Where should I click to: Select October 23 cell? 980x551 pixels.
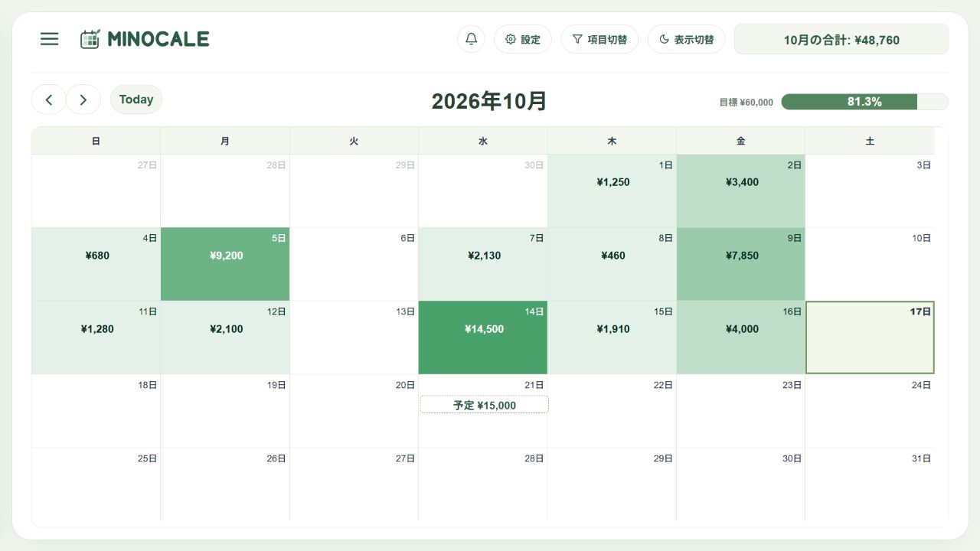740,411
